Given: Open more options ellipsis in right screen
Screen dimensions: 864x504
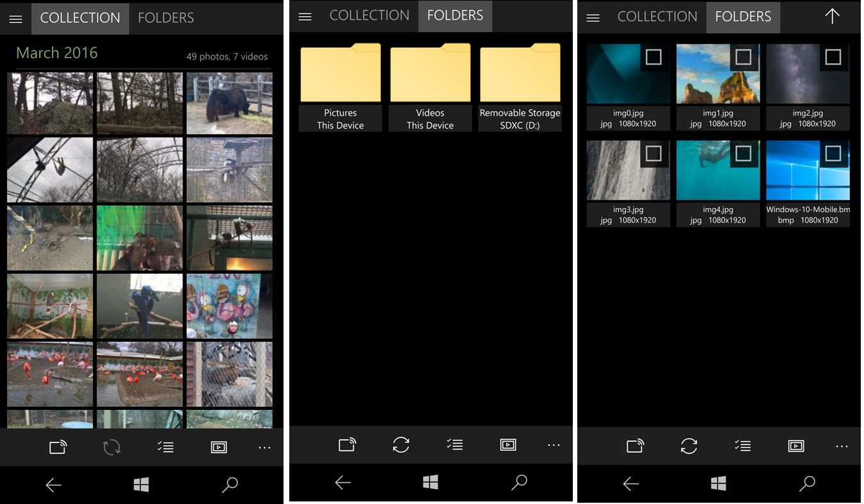Looking at the screenshot, I should pyautogui.click(x=842, y=446).
